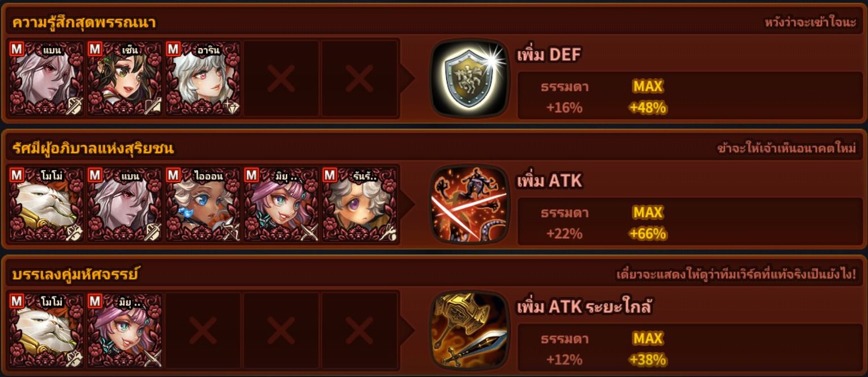The image size is (868, 377).
Task: Select hero เซ็น portrait in first row
Action: click(x=125, y=78)
